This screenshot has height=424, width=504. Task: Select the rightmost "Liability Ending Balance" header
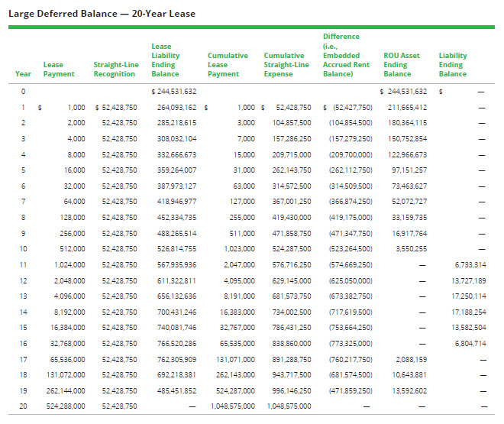pyautogui.click(x=453, y=65)
